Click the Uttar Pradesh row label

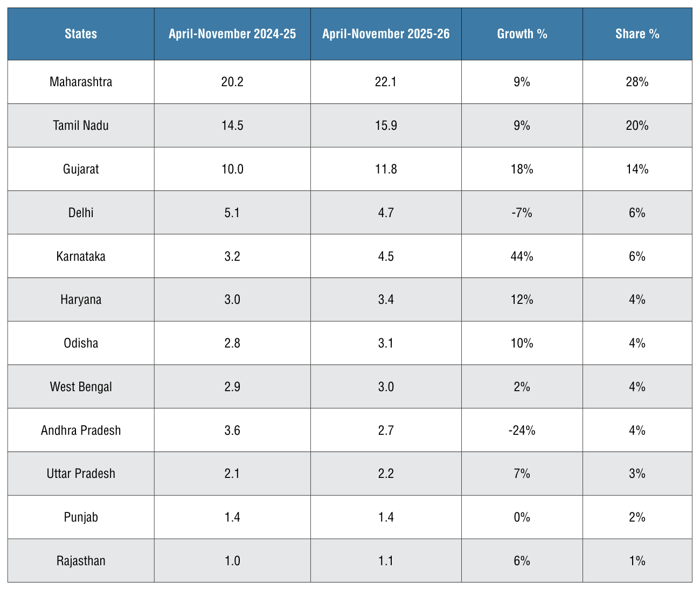coord(81,474)
